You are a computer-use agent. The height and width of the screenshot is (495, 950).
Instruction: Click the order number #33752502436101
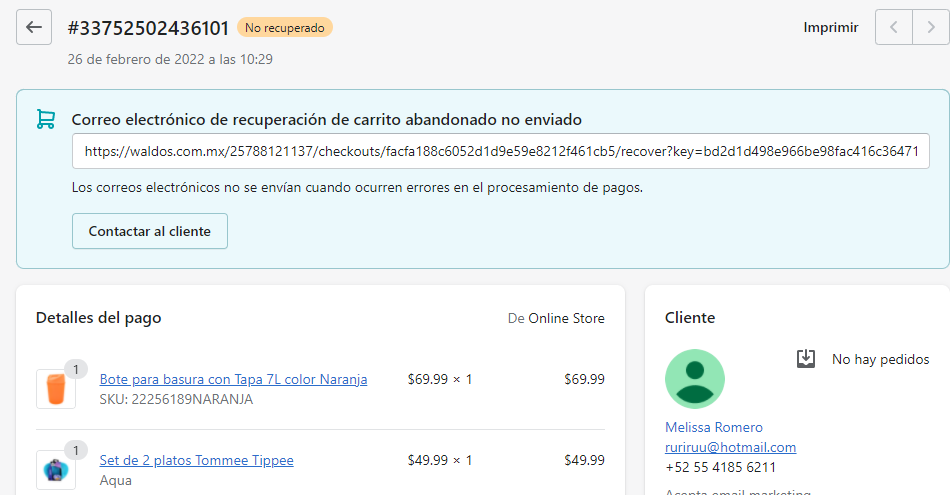click(148, 28)
